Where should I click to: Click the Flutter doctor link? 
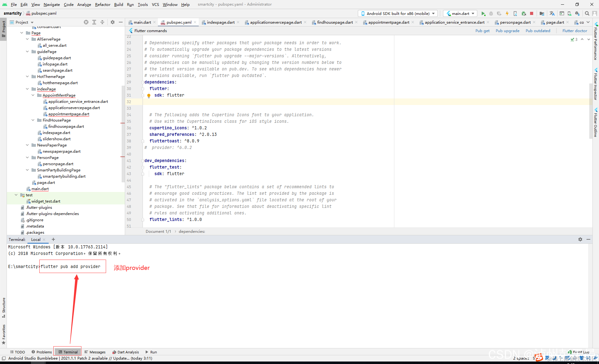(x=575, y=31)
